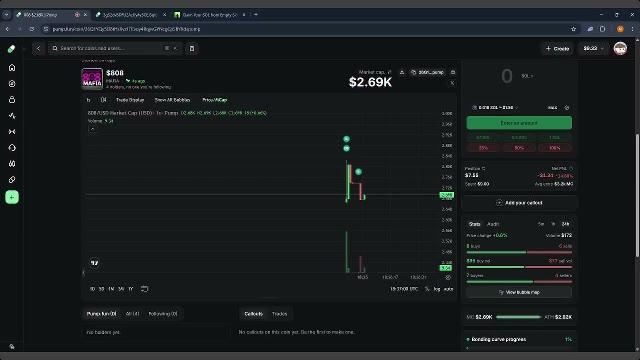Click the page vertical scrollbar
Image resolution: width=640 pixels, height=360 pixels.
[x=637, y=196]
